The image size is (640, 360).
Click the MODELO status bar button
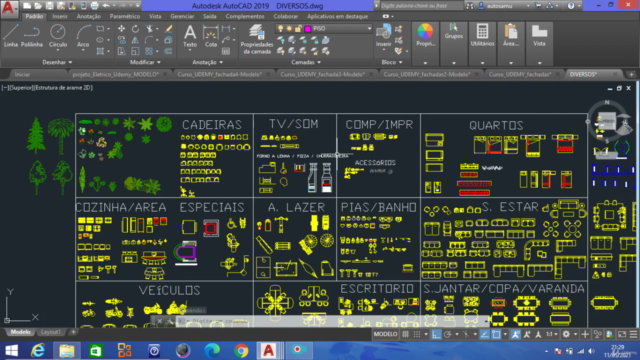(385, 334)
